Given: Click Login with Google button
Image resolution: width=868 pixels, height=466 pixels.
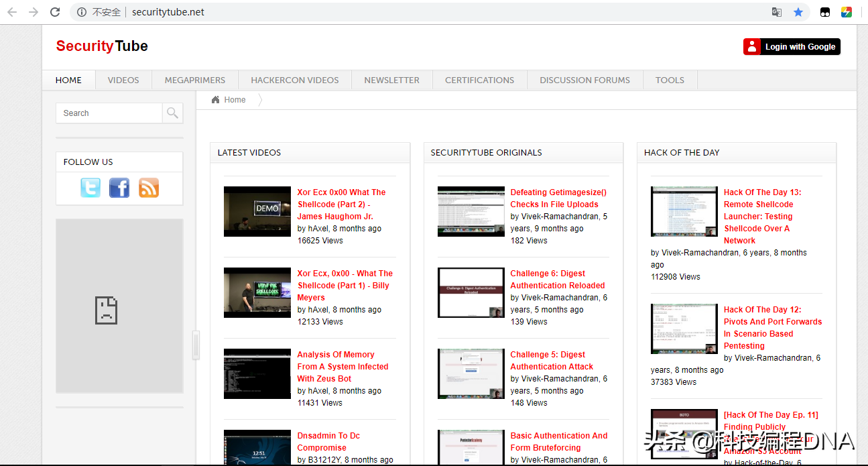Looking at the screenshot, I should tap(792, 46).
